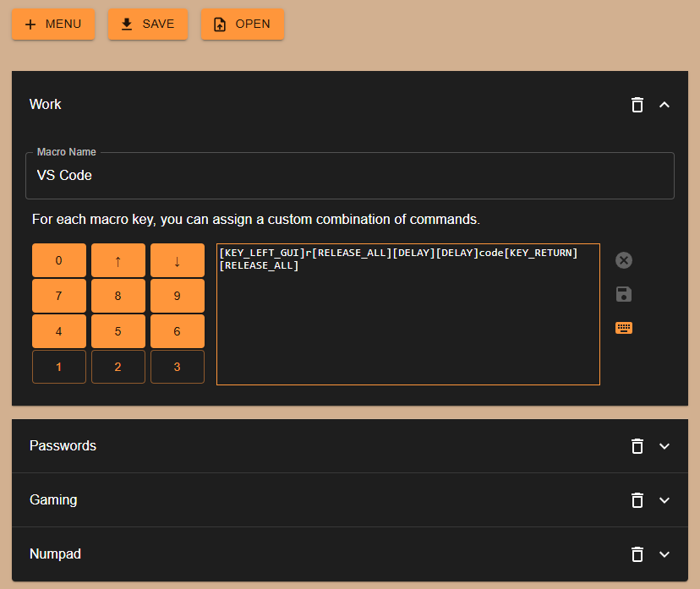The height and width of the screenshot is (589, 700).
Task: Open the Menu button
Action: [53, 25]
